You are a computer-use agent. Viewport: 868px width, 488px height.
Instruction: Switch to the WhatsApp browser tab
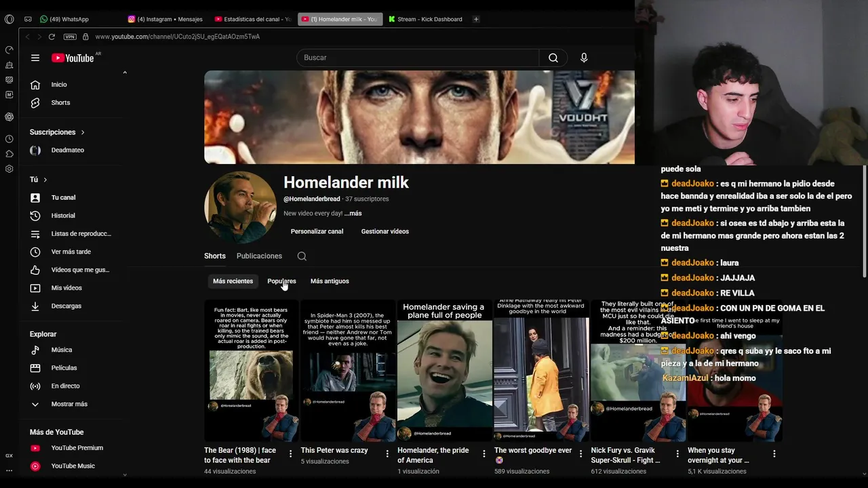64,19
